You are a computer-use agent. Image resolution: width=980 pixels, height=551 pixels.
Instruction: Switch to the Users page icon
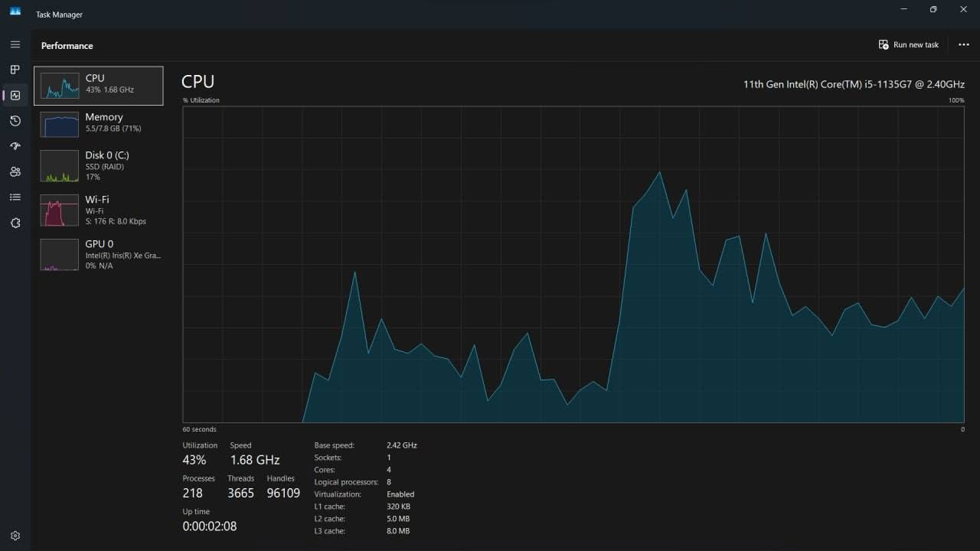[15, 171]
